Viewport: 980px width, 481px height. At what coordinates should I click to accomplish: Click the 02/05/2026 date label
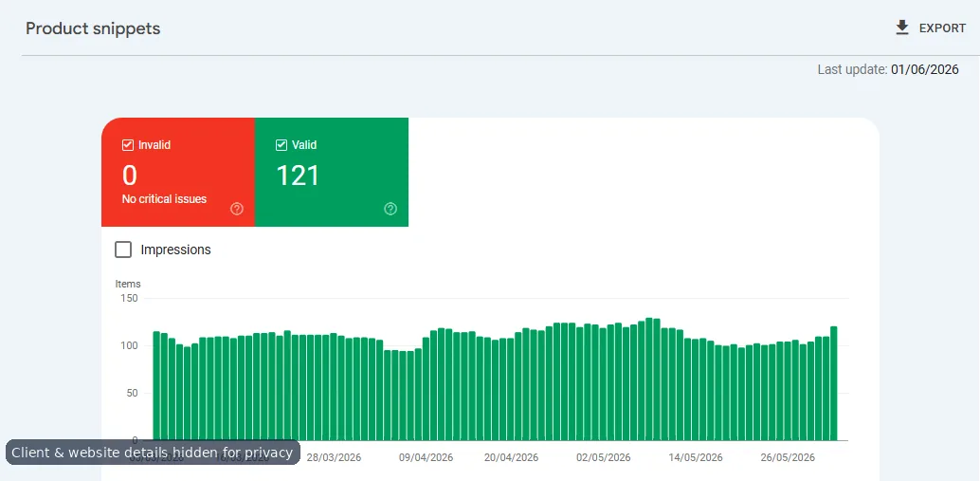point(604,458)
